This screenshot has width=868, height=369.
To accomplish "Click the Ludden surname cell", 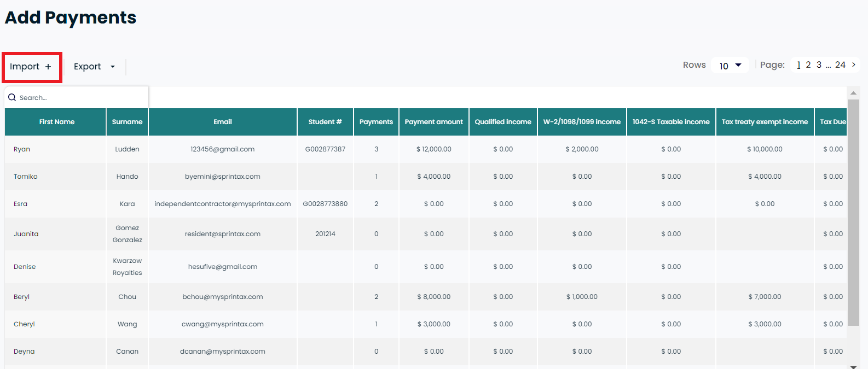I will coord(127,149).
